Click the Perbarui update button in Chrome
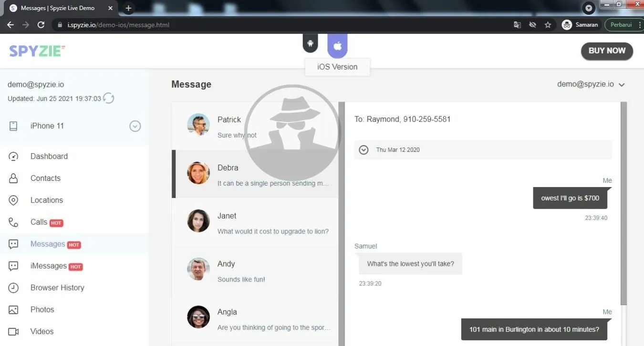 coord(621,25)
